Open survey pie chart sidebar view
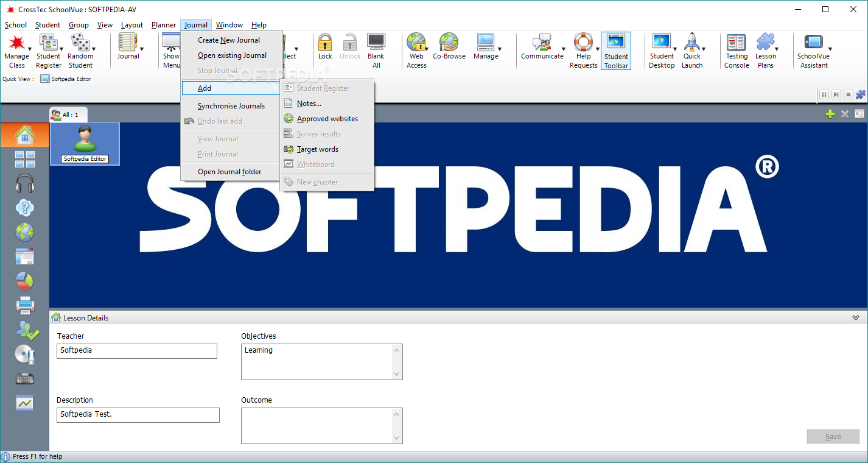868x463 pixels. pos(25,281)
